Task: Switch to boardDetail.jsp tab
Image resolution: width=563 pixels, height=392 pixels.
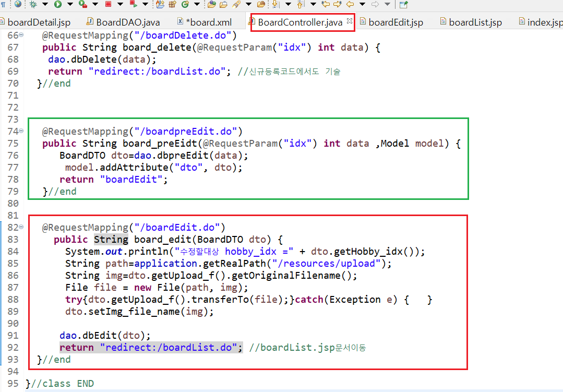Action: click(39, 22)
